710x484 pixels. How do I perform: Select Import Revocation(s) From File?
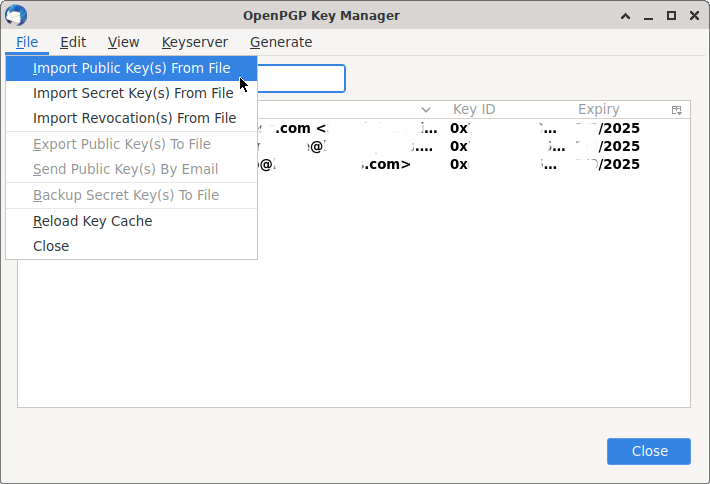(x=134, y=118)
